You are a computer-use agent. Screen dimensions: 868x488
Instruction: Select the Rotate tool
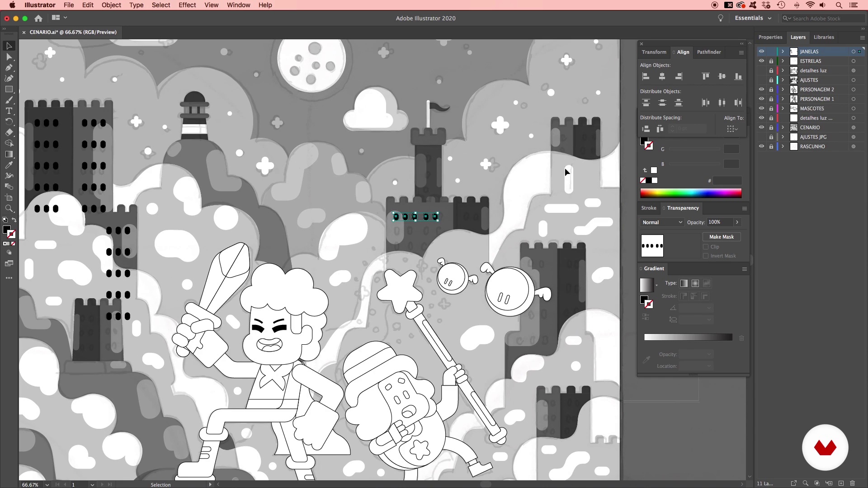9,122
